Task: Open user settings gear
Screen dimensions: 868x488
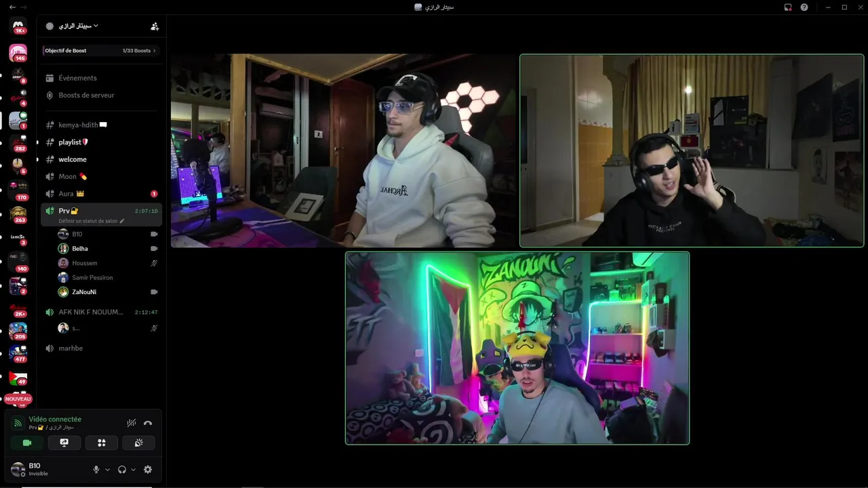Action: pos(148,470)
